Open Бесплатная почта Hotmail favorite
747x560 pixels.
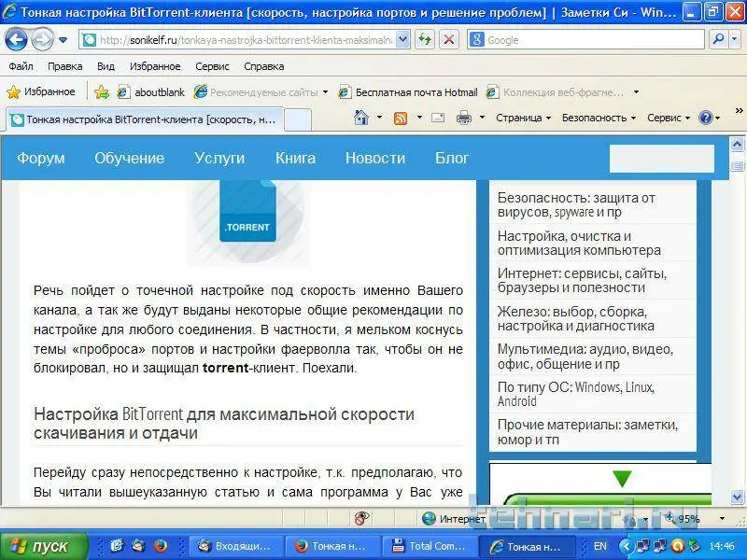[x=408, y=92]
